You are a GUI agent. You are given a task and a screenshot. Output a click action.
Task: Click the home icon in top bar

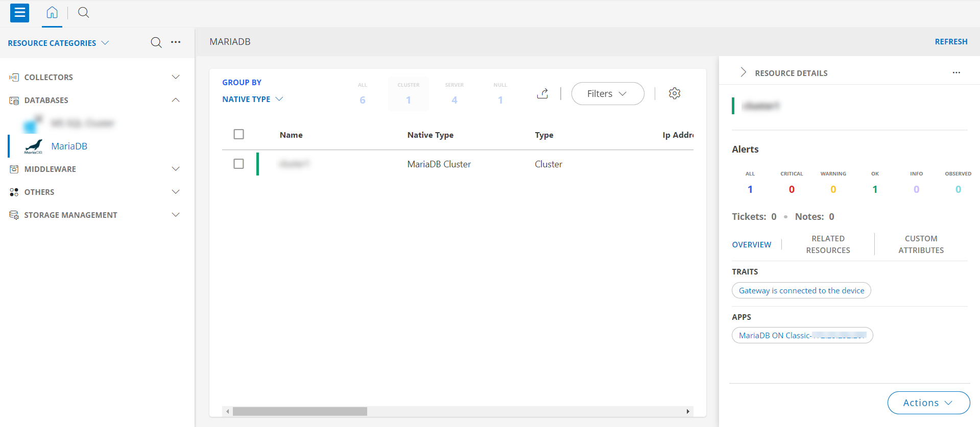coord(52,13)
